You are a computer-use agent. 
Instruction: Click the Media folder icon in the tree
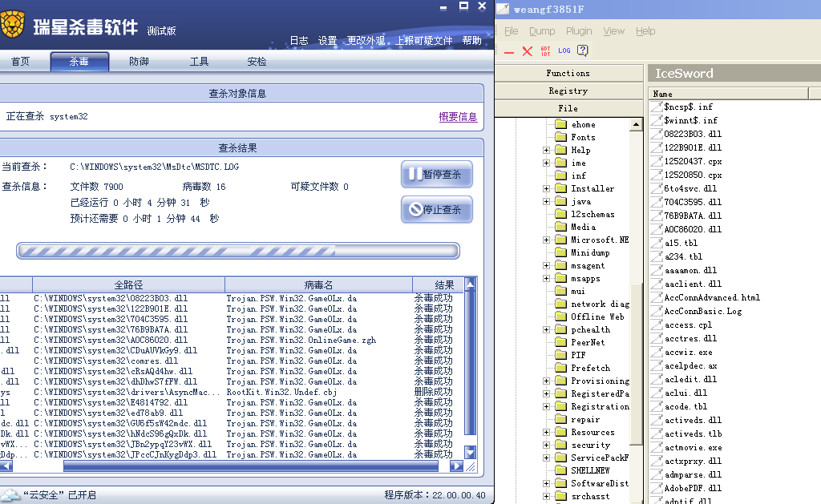click(x=560, y=227)
